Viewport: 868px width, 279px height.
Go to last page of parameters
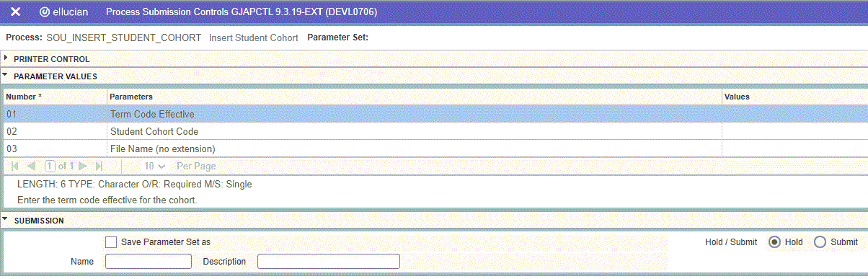pyautogui.click(x=99, y=166)
